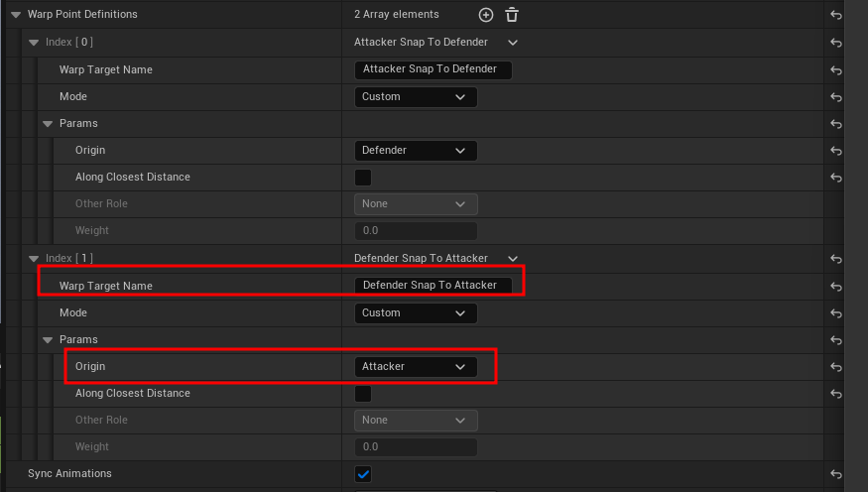Reset Index [1] Along Closest Distance

(836, 394)
